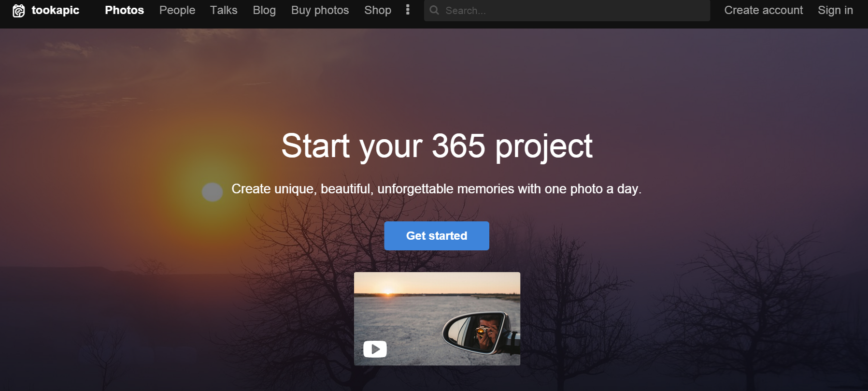Click the magnifier search icon

[434, 10]
